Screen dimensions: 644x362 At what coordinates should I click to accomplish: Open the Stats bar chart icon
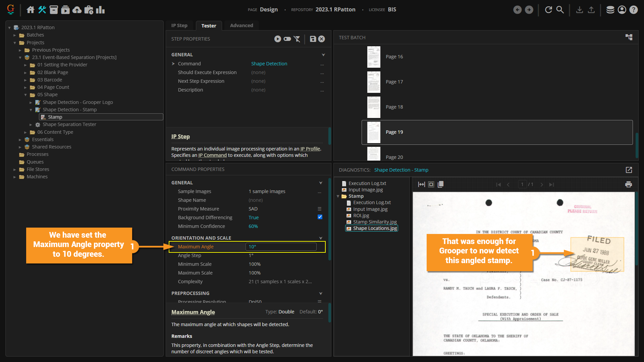[x=100, y=10]
